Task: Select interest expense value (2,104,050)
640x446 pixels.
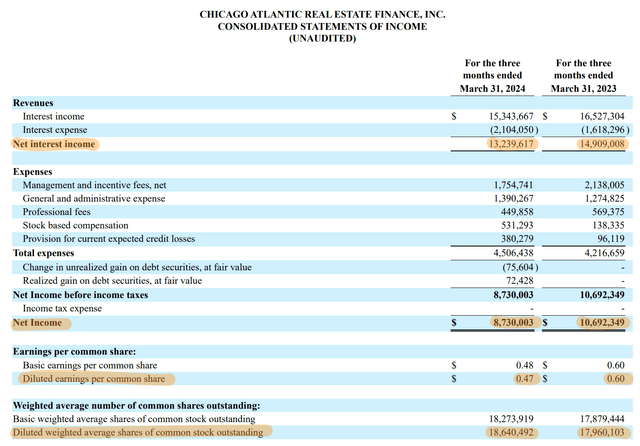Action: coord(514,130)
